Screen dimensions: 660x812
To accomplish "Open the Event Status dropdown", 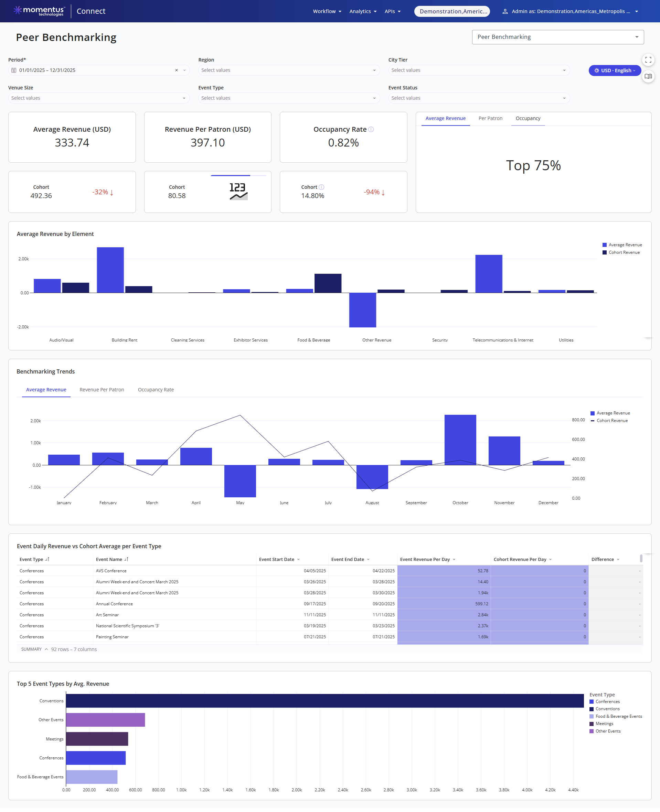I will tap(479, 98).
